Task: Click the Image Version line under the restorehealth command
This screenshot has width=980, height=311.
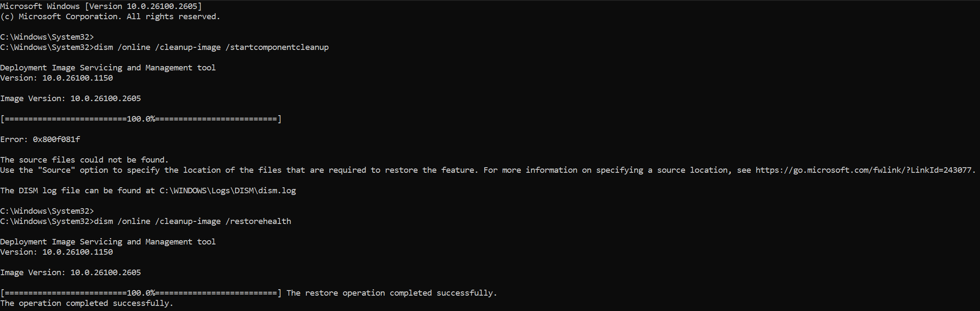Action: [x=70, y=273]
